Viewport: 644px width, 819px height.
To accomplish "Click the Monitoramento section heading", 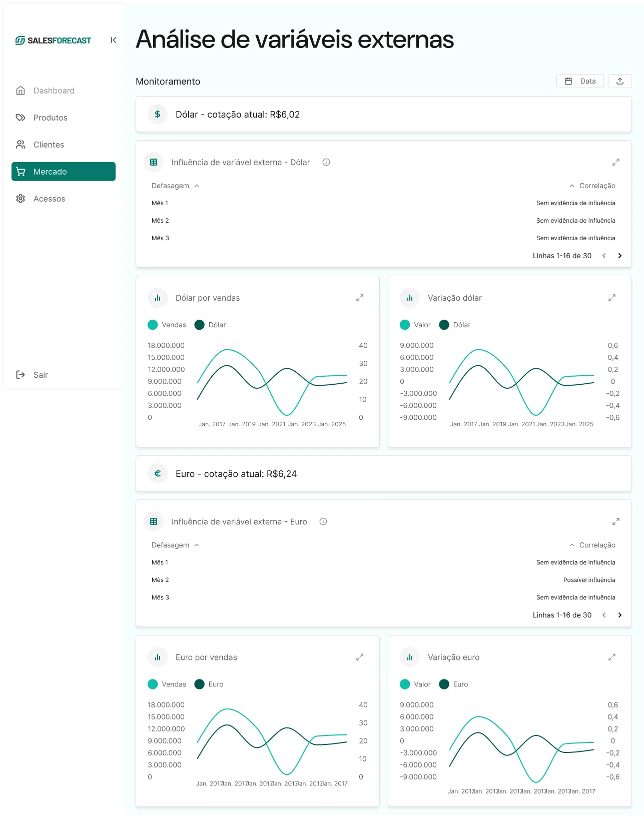I will tap(168, 81).
